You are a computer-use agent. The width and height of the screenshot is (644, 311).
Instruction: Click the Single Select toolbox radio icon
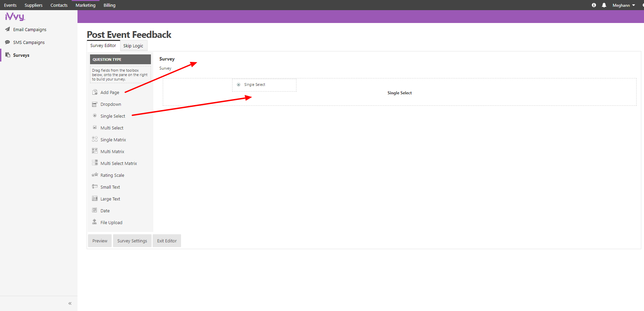(95, 116)
